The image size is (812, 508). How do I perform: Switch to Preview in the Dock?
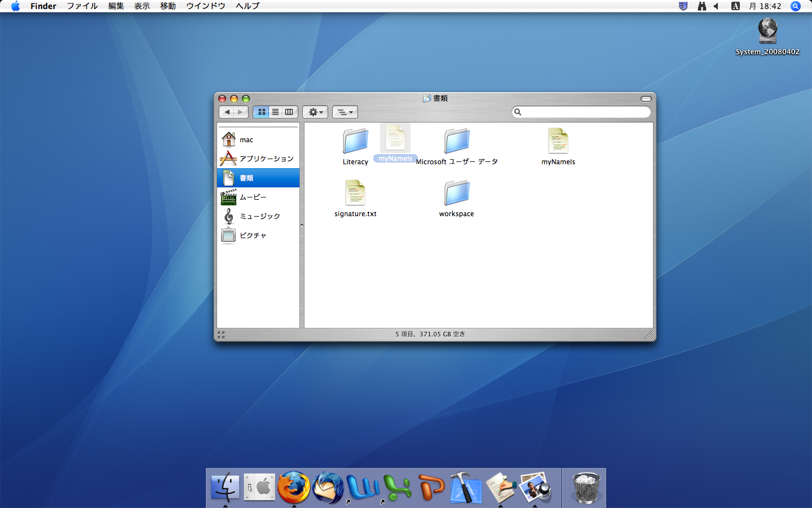(535, 487)
